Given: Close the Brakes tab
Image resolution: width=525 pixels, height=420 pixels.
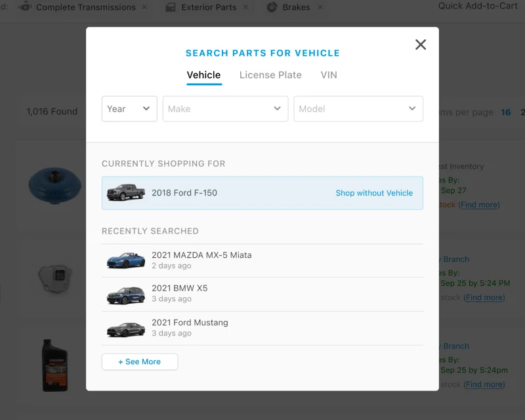Looking at the screenshot, I should (320, 7).
